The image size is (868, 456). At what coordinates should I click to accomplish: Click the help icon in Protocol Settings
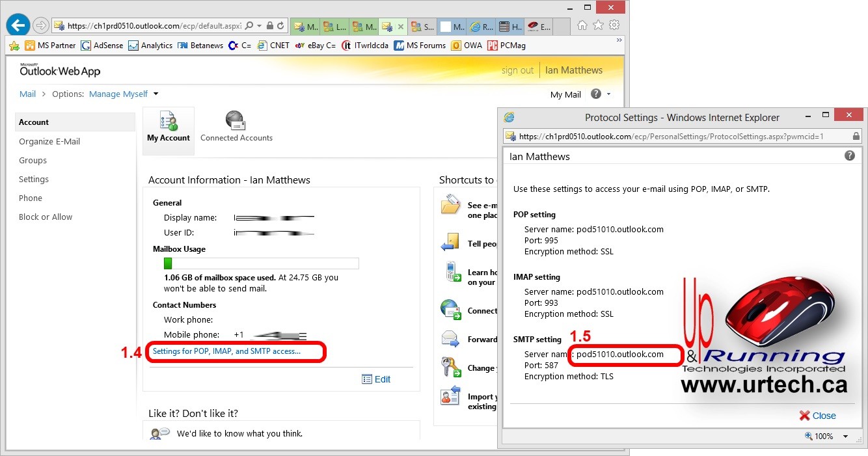tap(849, 156)
